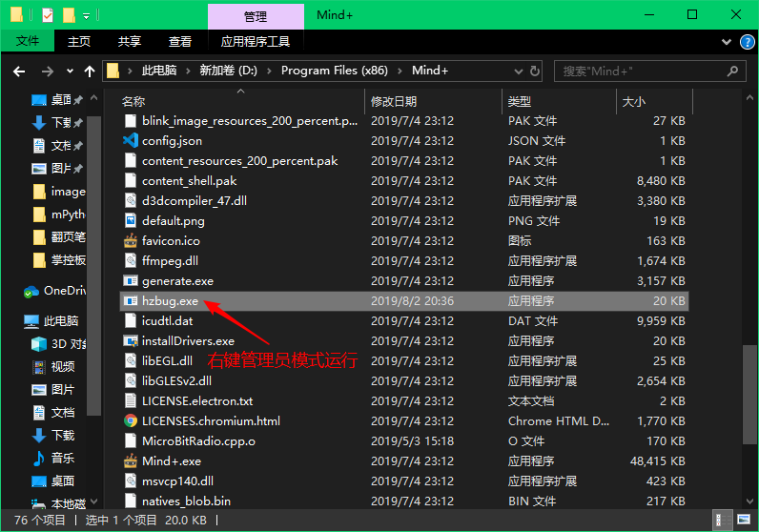This screenshot has width=759, height=532.
Task: Select libGLESv2.dll file
Action: tap(403, 381)
